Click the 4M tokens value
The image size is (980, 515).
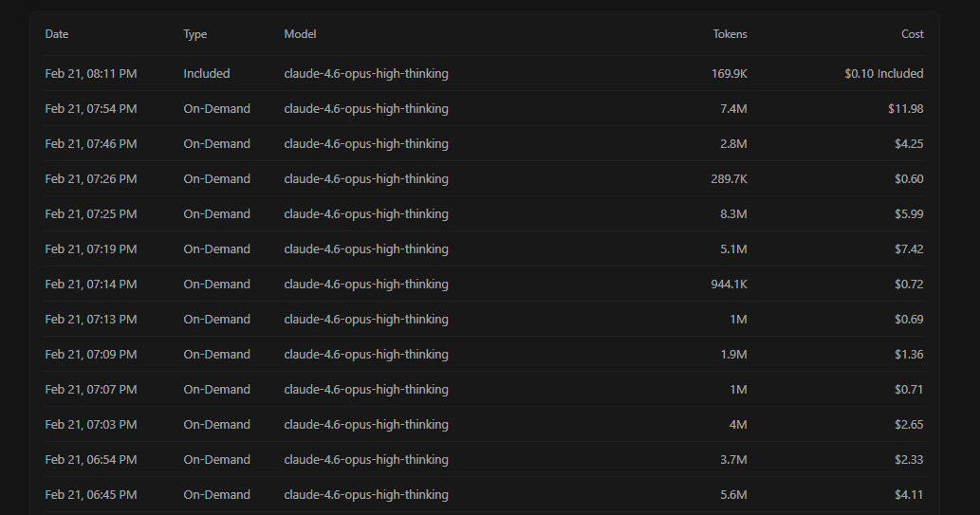738,424
